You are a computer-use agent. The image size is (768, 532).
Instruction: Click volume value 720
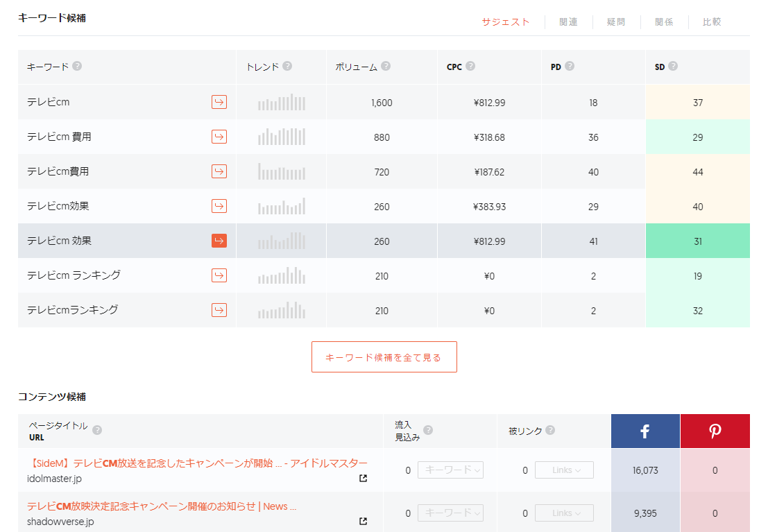[x=382, y=173]
